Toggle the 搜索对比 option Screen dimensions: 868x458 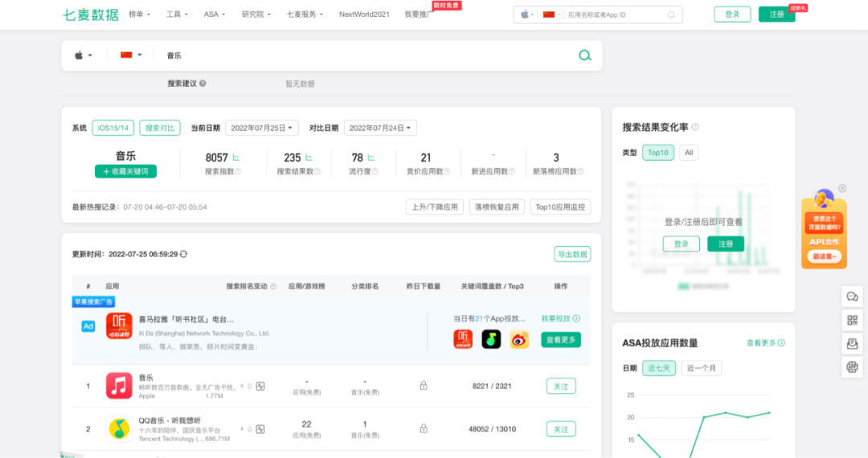[x=159, y=128]
